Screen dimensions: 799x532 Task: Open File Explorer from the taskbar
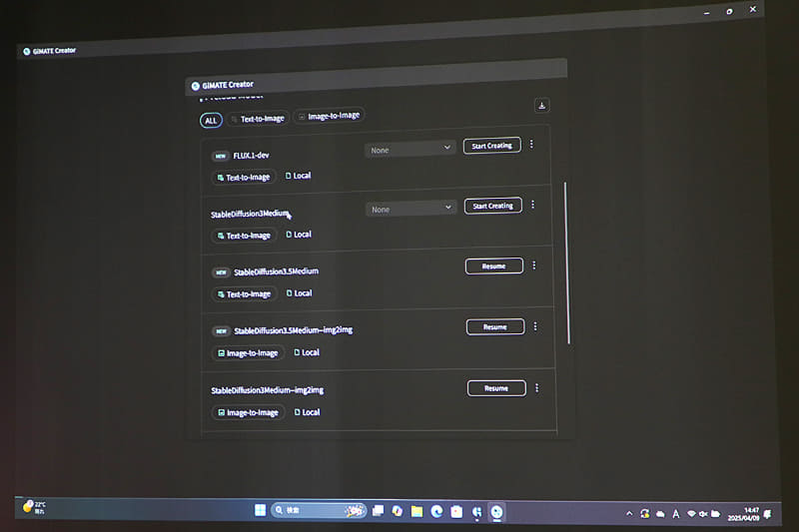[x=416, y=511]
